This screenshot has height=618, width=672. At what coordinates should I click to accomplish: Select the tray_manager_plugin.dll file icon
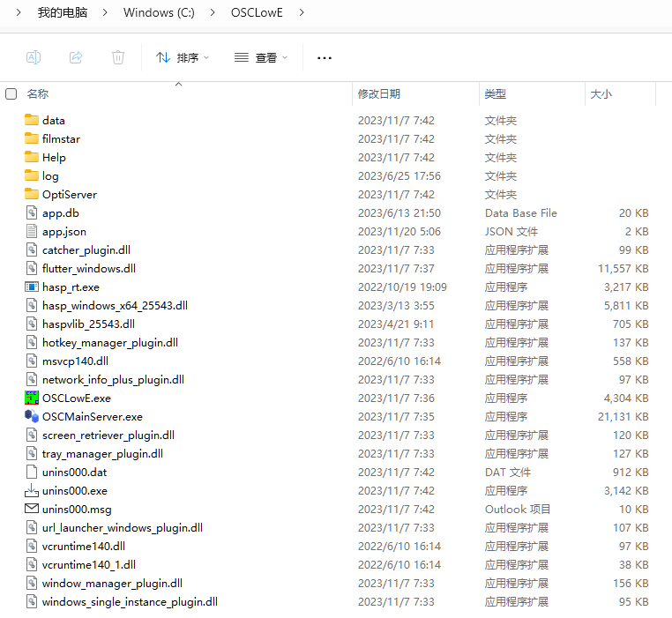[32, 453]
